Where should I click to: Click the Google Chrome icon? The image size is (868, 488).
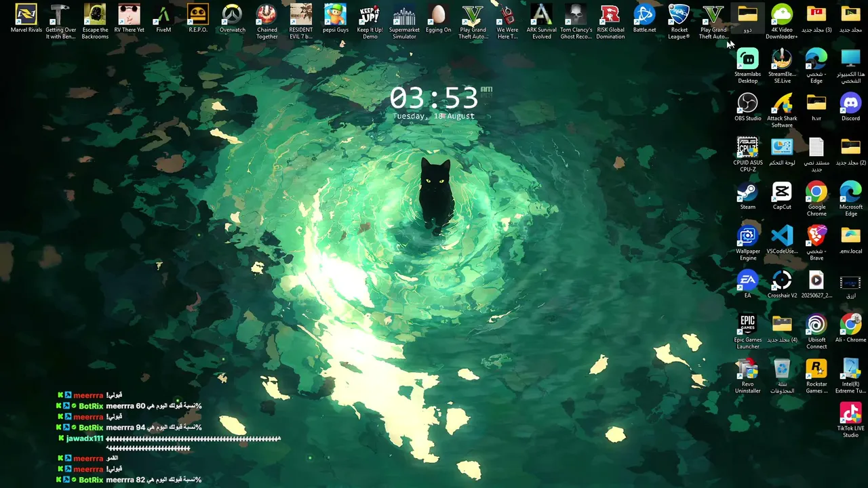tap(816, 199)
